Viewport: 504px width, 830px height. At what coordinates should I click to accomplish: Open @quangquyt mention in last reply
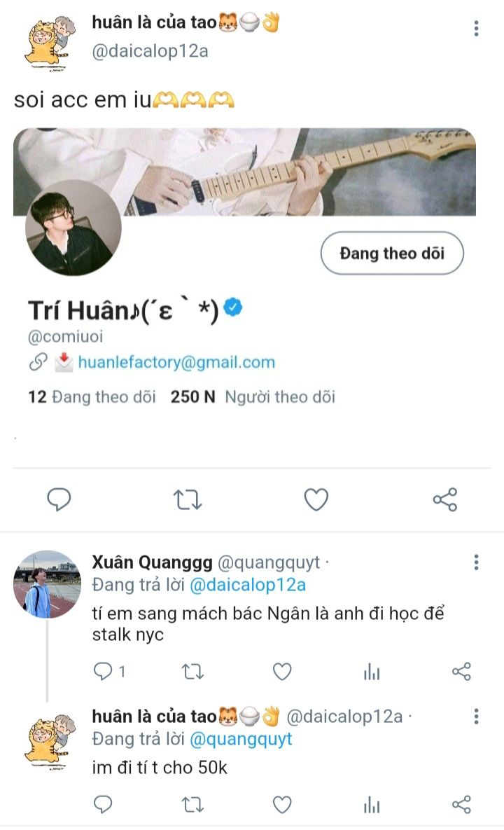point(241,739)
